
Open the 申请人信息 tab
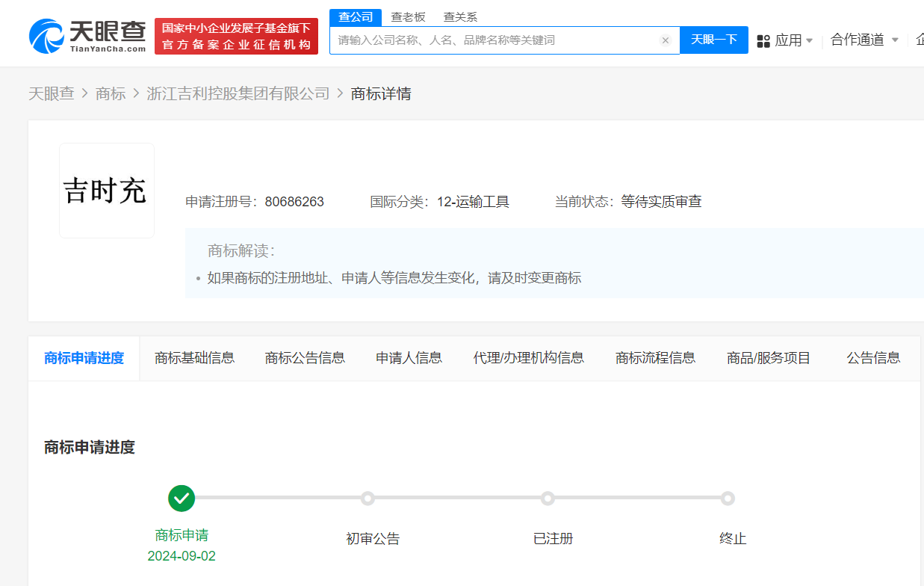tap(409, 358)
